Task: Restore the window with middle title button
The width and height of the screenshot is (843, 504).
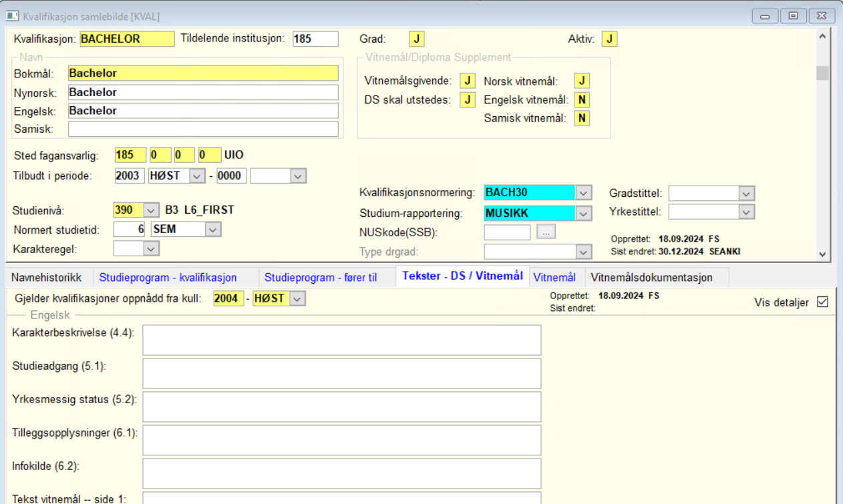Action: (x=793, y=15)
